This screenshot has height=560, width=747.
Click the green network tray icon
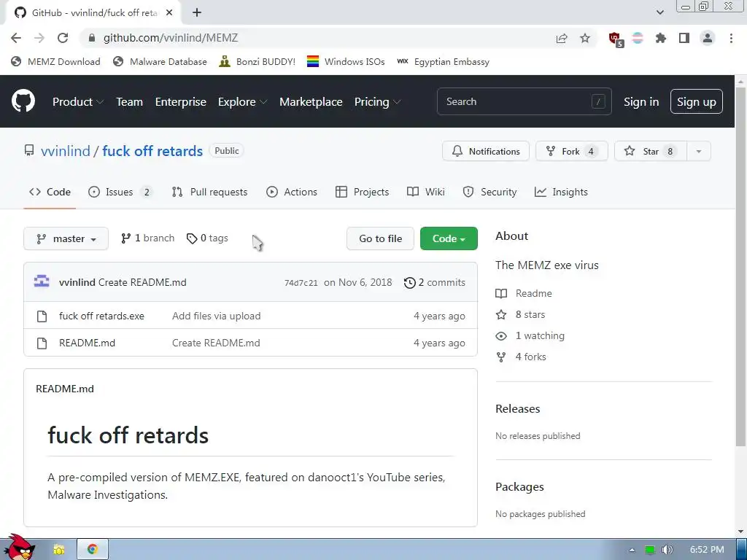(x=650, y=550)
